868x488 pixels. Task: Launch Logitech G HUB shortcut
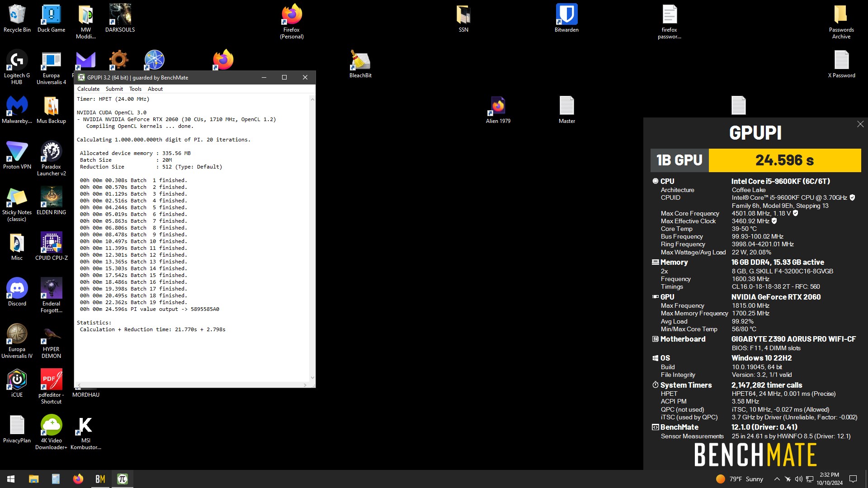click(x=17, y=67)
